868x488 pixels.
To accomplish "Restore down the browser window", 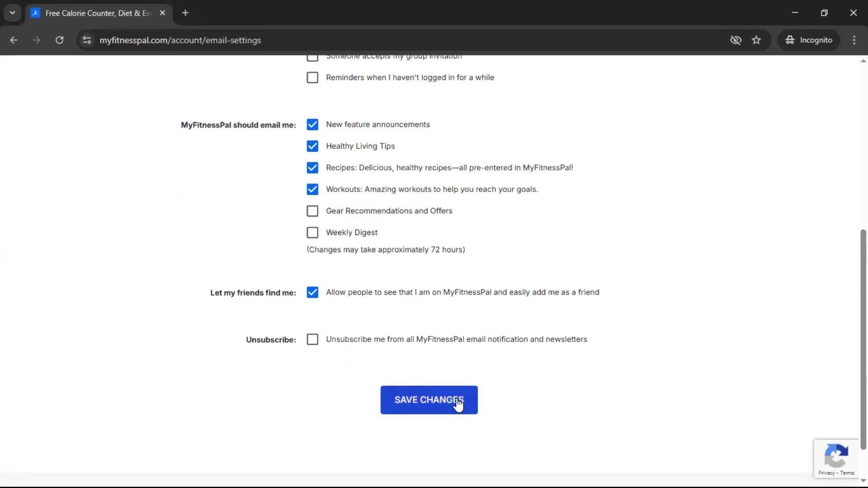I will (x=824, y=13).
